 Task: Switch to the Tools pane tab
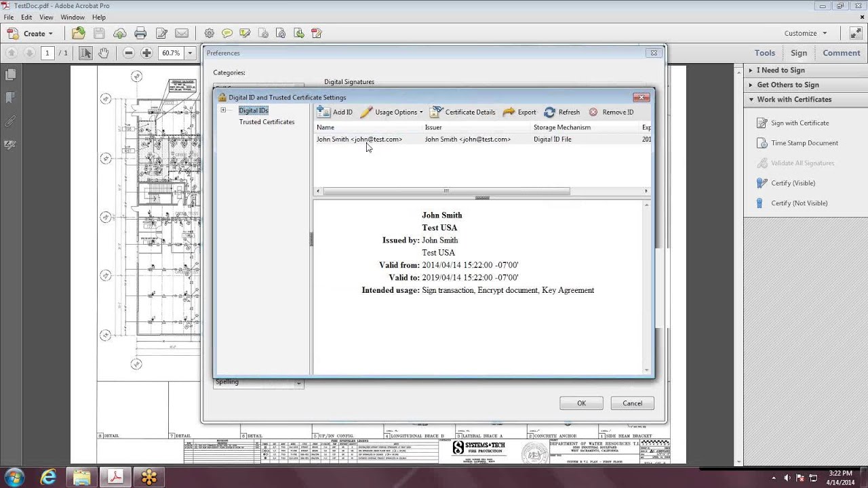click(x=765, y=53)
